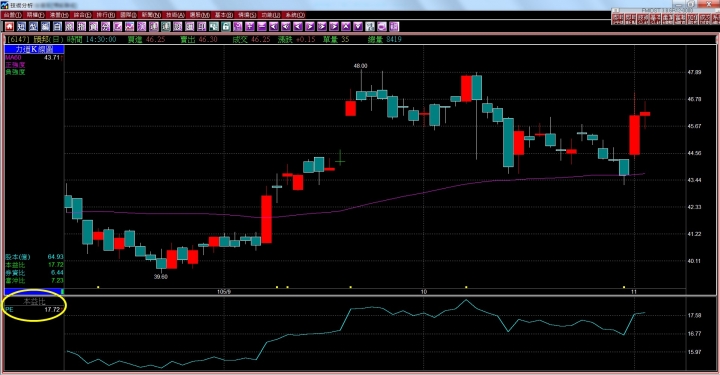The width and height of the screenshot is (720, 375).
Task: Open the 基本(B) menu
Action: tap(223, 15)
